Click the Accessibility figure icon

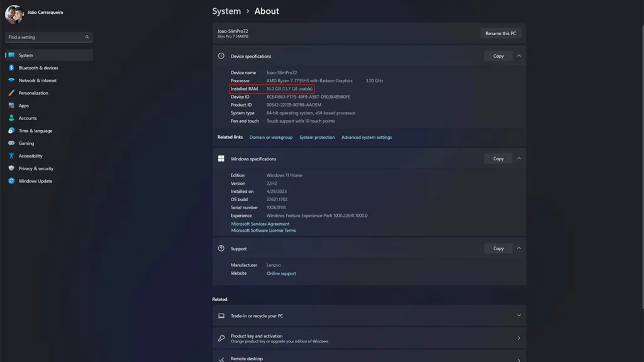(x=11, y=156)
